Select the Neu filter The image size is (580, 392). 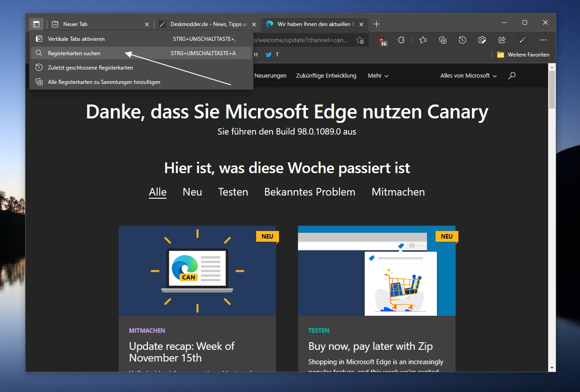click(x=192, y=192)
